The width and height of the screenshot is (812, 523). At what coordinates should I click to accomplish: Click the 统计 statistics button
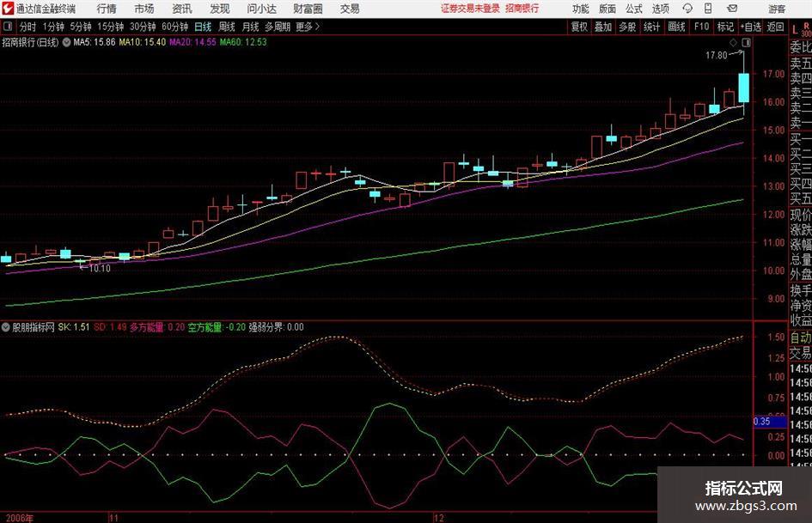[x=651, y=27]
